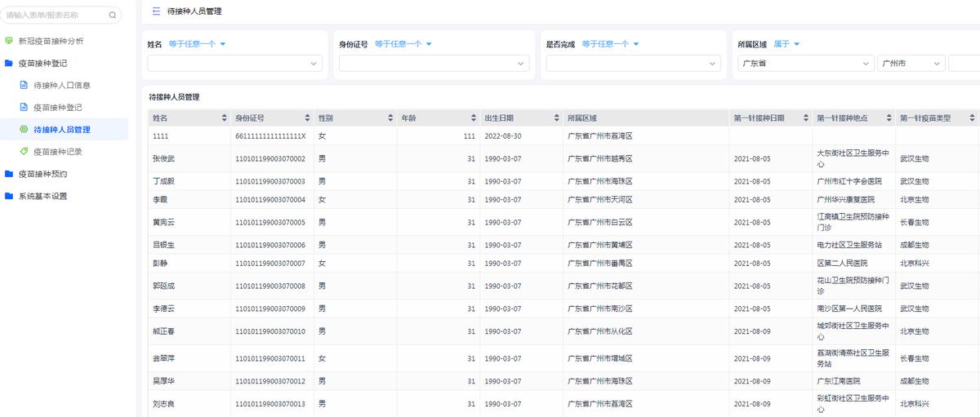Click ID number 110101199003070004
Viewport: 980px width, 417px height.
pyautogui.click(x=269, y=199)
